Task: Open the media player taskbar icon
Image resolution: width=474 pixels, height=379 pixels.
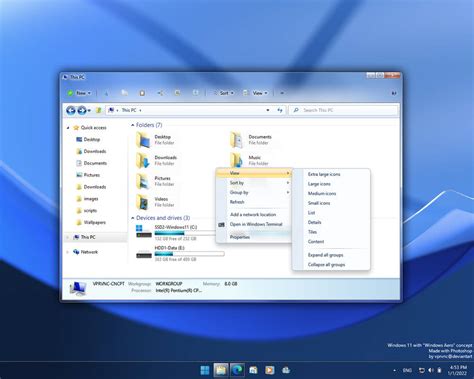Action: pyautogui.click(x=269, y=370)
